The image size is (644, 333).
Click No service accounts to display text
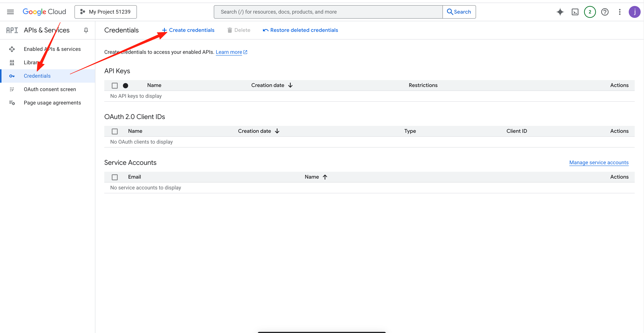click(x=145, y=188)
